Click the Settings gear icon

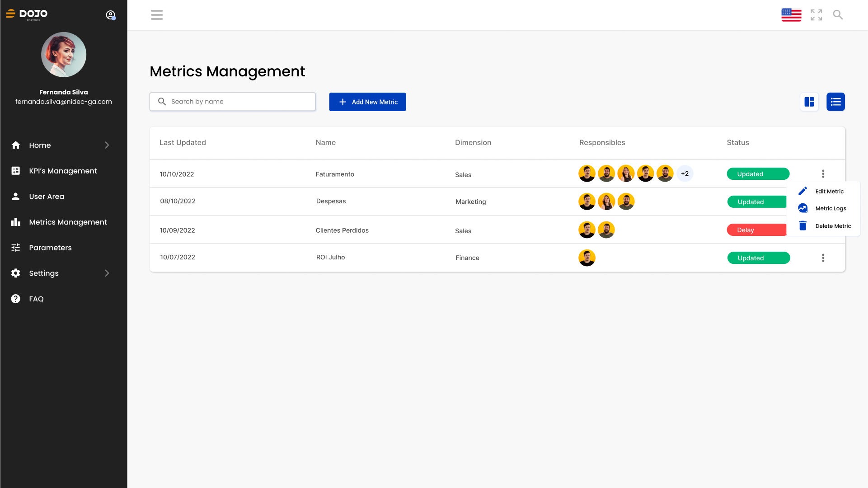[x=16, y=273]
